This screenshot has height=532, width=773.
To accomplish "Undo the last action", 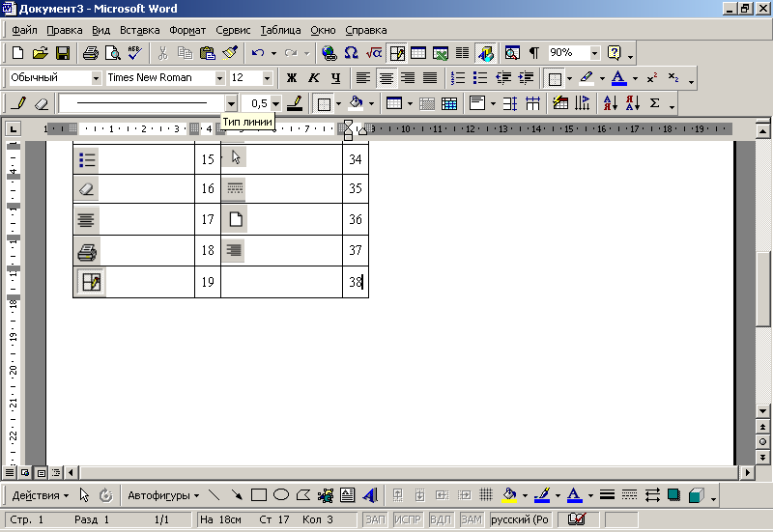I will (x=258, y=53).
